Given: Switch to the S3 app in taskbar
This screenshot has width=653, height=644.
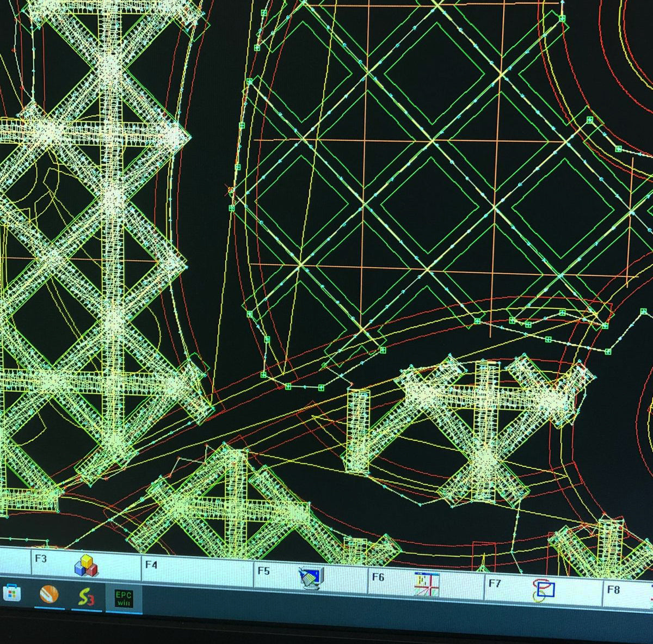Looking at the screenshot, I should (86, 597).
